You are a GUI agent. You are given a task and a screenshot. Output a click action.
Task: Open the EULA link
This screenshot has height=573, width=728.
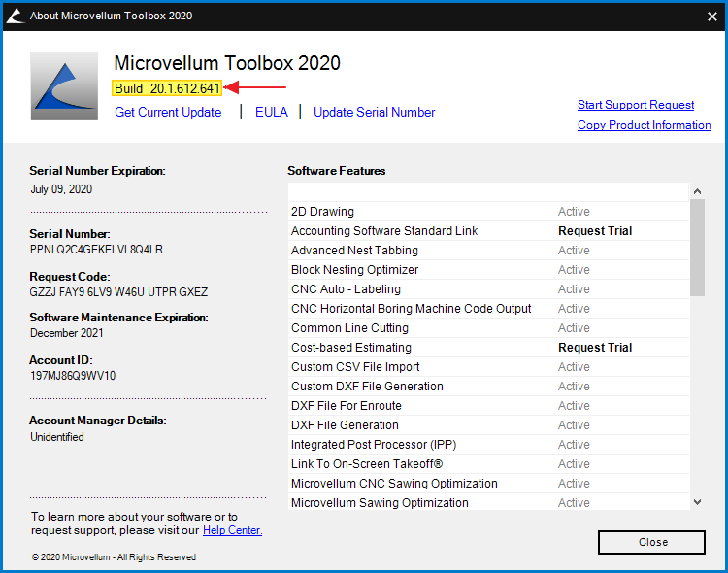coord(272,112)
